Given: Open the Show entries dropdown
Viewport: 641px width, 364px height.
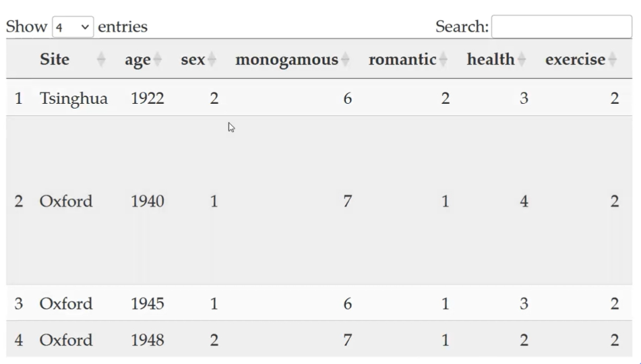Looking at the screenshot, I should click(x=73, y=28).
